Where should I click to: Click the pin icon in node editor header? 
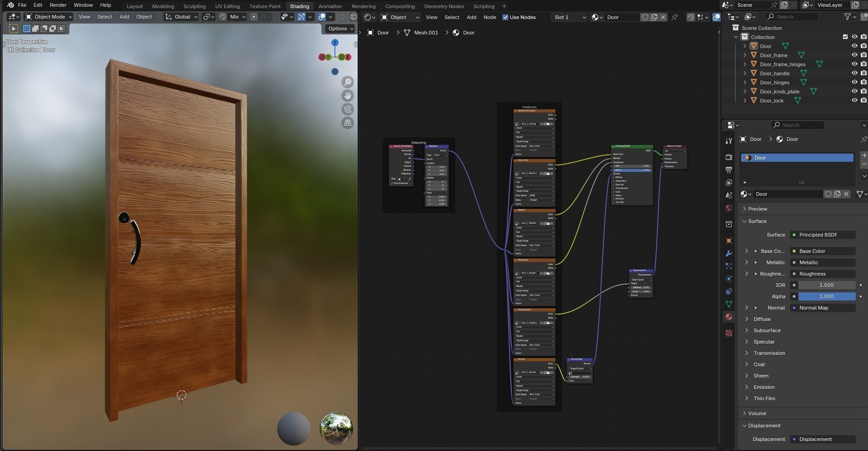(x=674, y=17)
